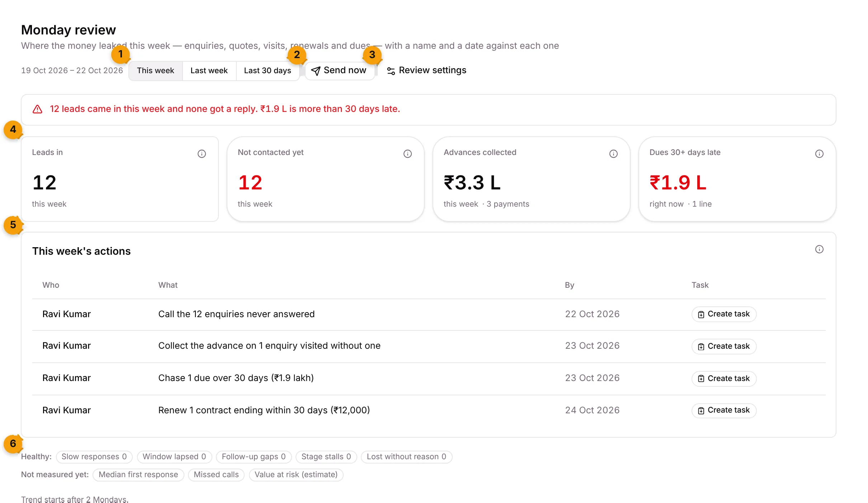Create task for collecting the advance
This screenshot has height=503, width=868.
pos(724,346)
